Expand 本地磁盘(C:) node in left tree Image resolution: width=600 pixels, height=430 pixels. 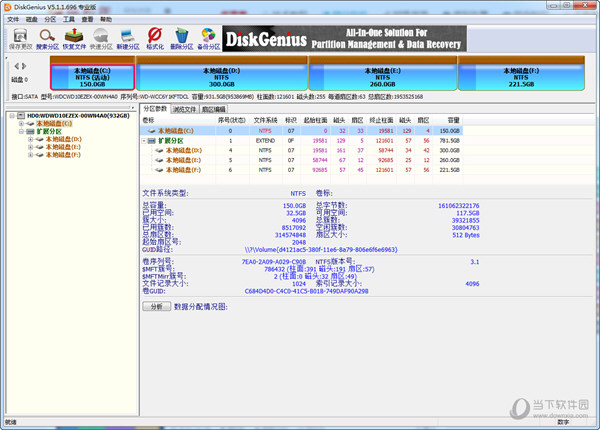pyautogui.click(x=21, y=124)
